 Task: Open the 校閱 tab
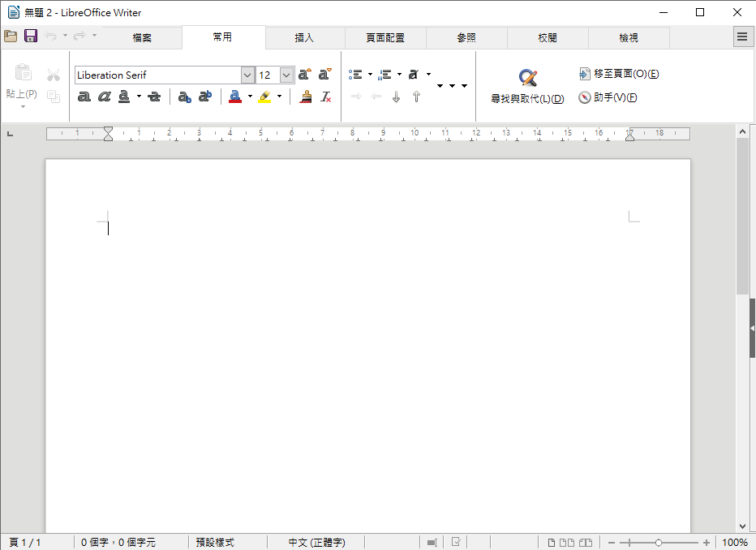tap(548, 37)
